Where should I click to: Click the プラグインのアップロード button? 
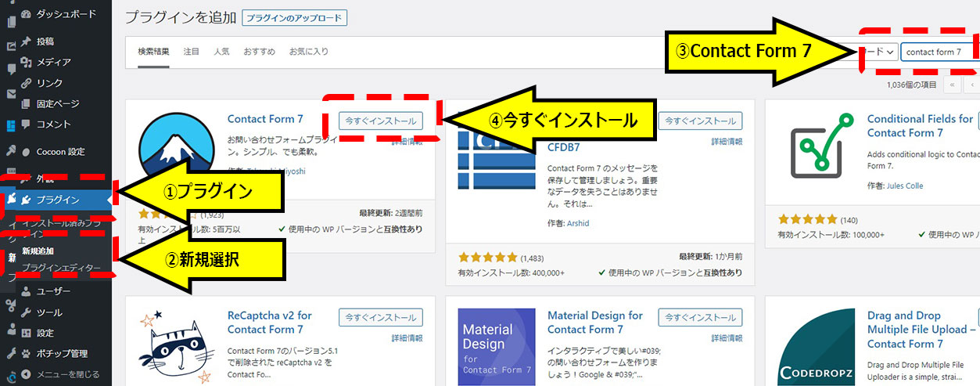(x=295, y=17)
